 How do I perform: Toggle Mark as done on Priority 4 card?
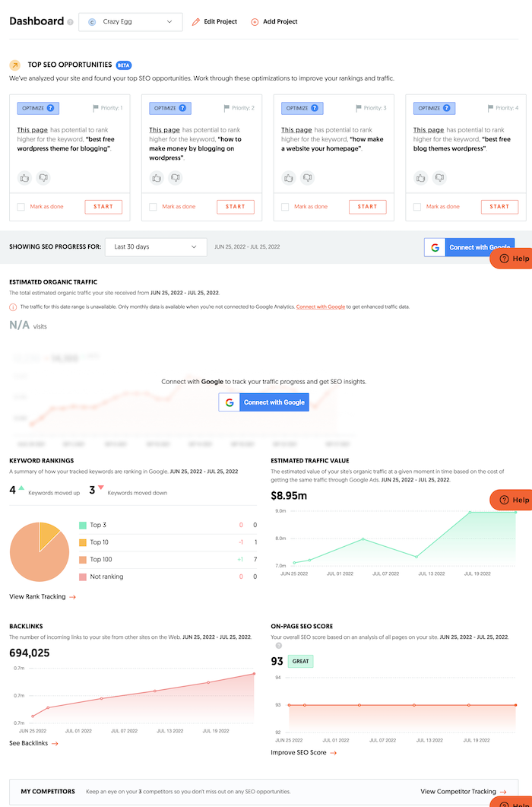[417, 207]
